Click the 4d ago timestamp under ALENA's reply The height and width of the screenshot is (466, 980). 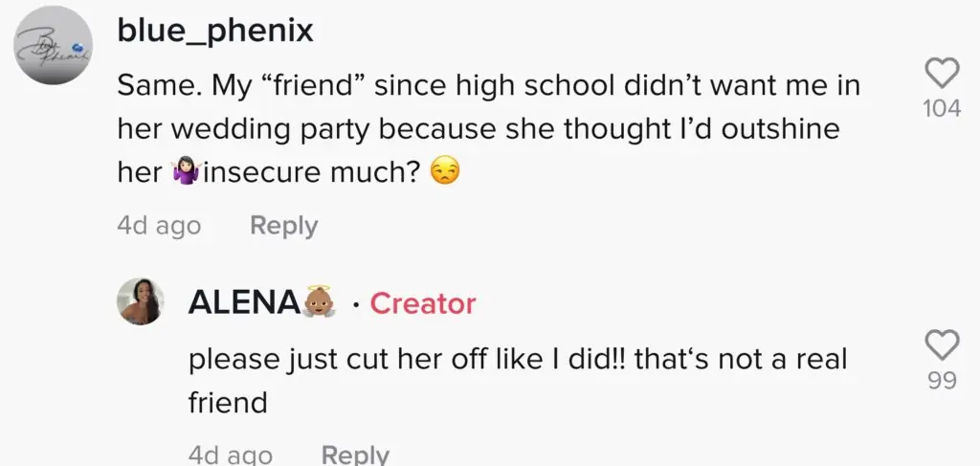(x=230, y=455)
